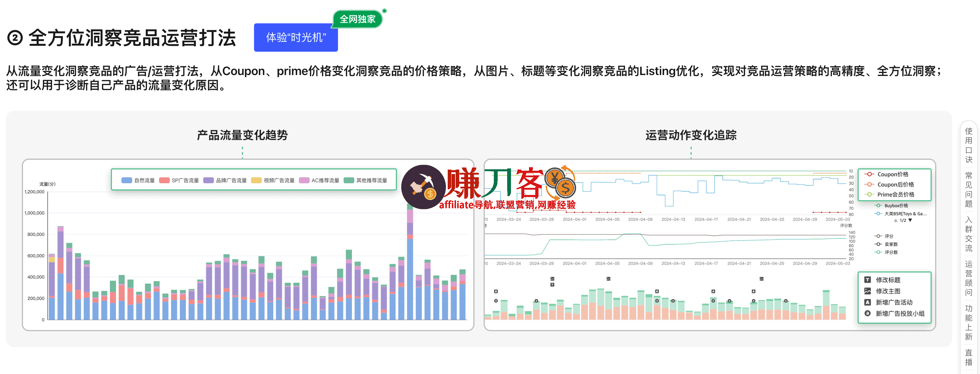The image size is (980, 374).
Task: Click the yellow 视频广告流量 legend swatch
Action: tap(256, 180)
